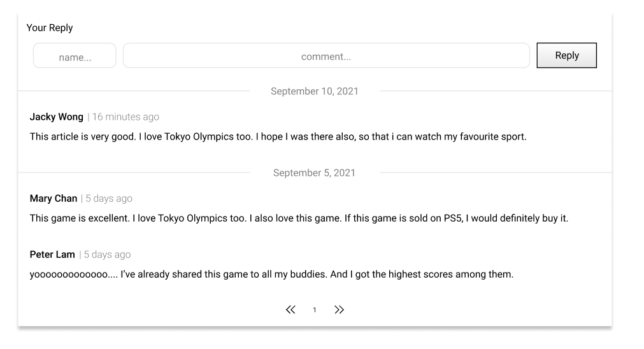Viewport: 644px width, 349px height.
Task: Click Jacky Wong's commenter name
Action: [x=57, y=117]
